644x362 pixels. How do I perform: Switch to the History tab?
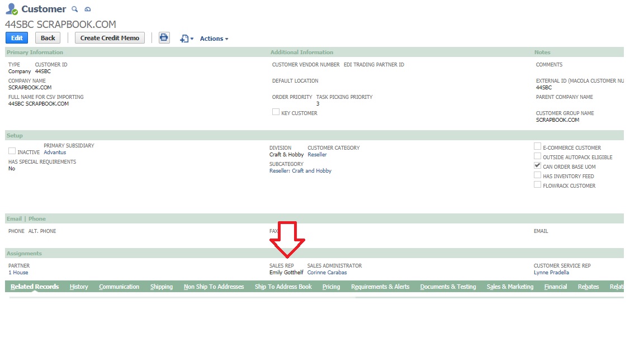[79, 287]
